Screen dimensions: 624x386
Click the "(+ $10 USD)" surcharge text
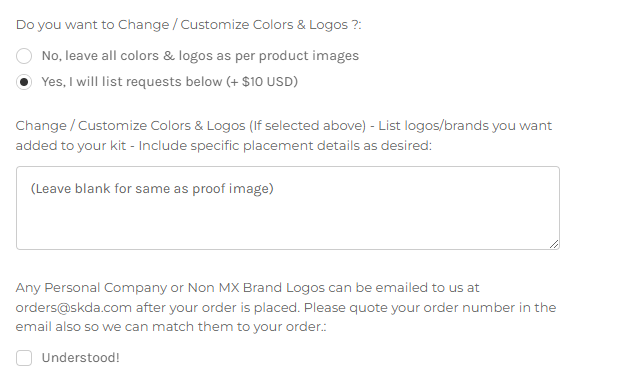(262, 82)
